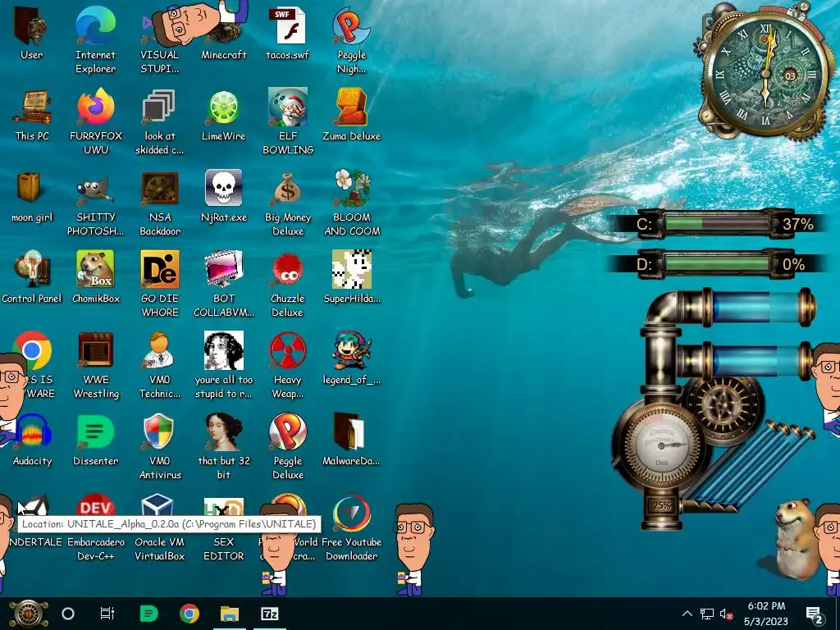Launch GO DIE shortcut with De icon
This screenshot has height=630, width=840.
click(x=160, y=269)
